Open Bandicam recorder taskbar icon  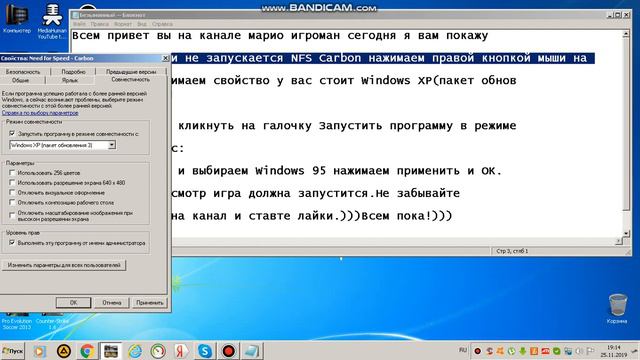point(228,351)
